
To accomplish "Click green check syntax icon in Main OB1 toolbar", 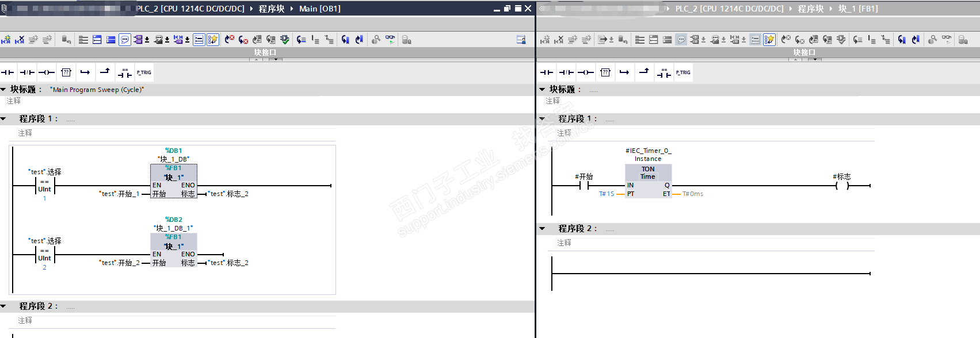I will pos(285,40).
